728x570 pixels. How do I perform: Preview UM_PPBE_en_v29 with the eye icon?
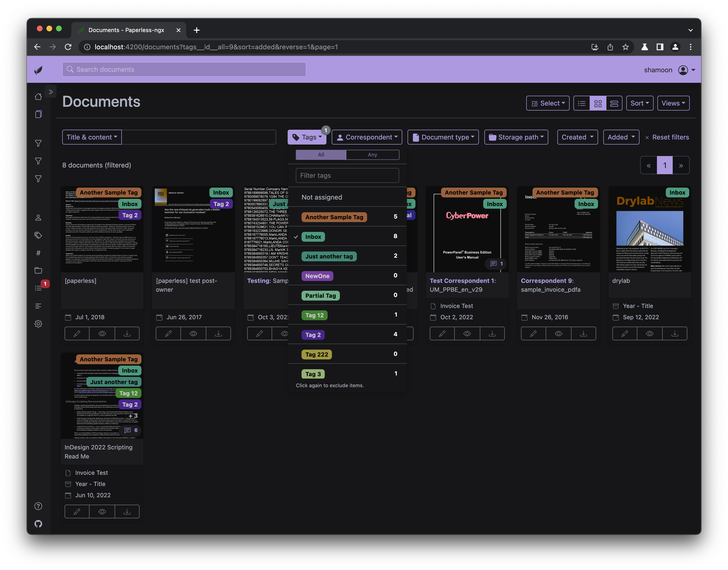tap(467, 333)
